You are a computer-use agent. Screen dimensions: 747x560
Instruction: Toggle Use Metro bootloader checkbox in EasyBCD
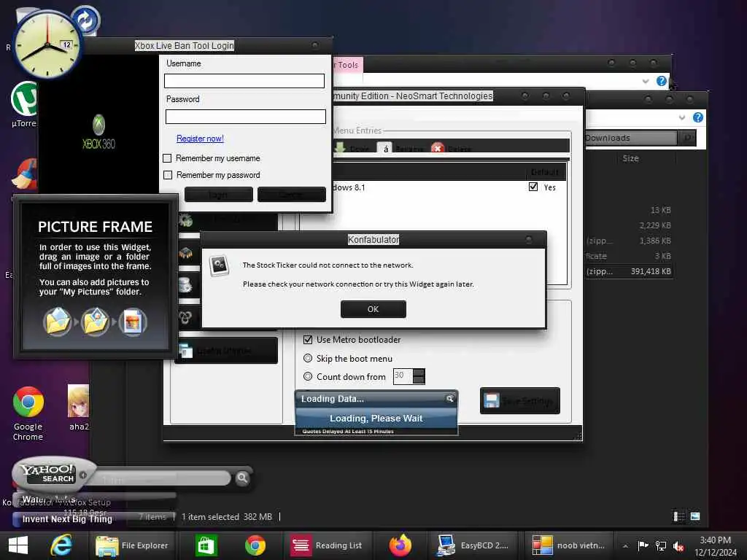pos(308,340)
